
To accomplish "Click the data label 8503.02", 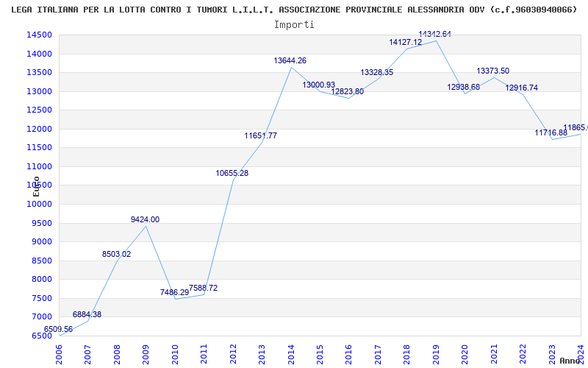I will (116, 254).
